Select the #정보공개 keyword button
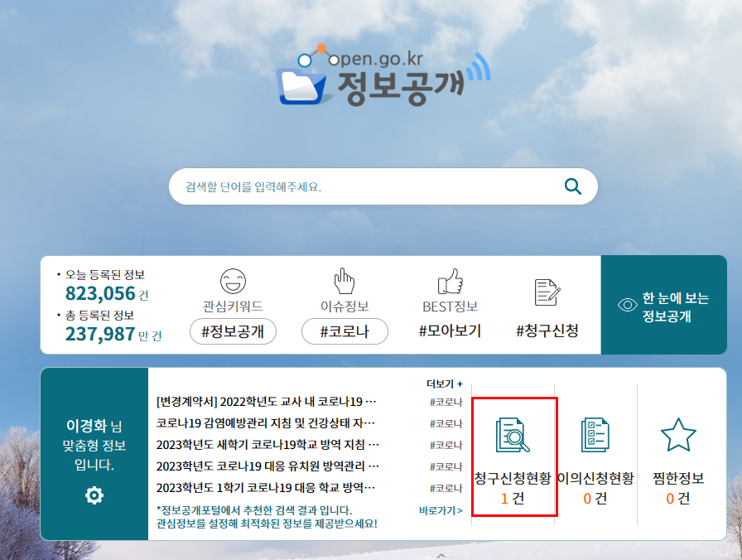This screenshot has height=560, width=742. tap(233, 331)
